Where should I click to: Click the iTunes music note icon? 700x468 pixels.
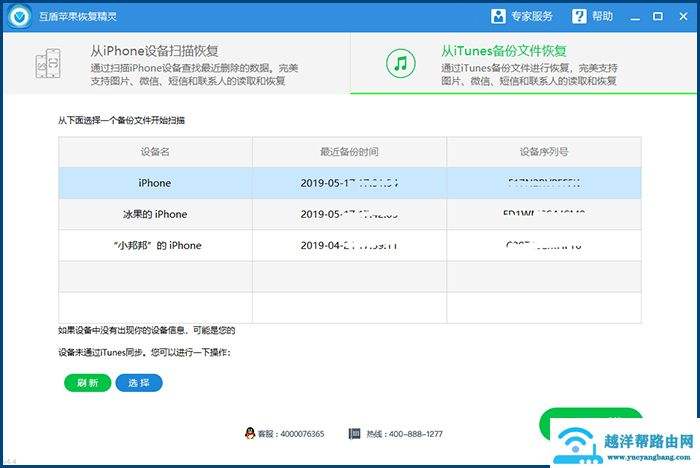coord(400,63)
